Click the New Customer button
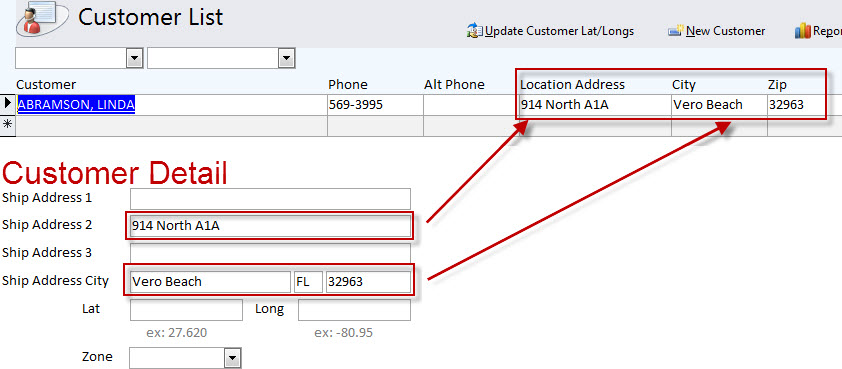The image size is (842, 369). 717,31
